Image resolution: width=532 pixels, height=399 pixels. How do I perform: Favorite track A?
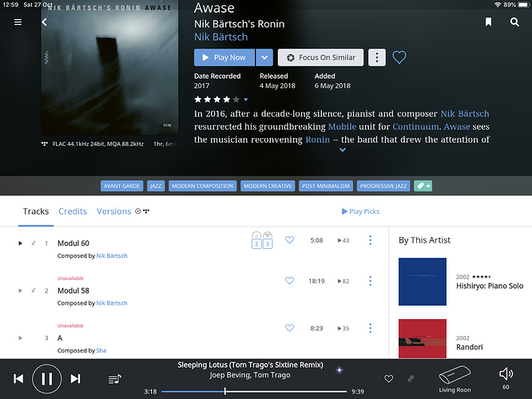click(289, 328)
